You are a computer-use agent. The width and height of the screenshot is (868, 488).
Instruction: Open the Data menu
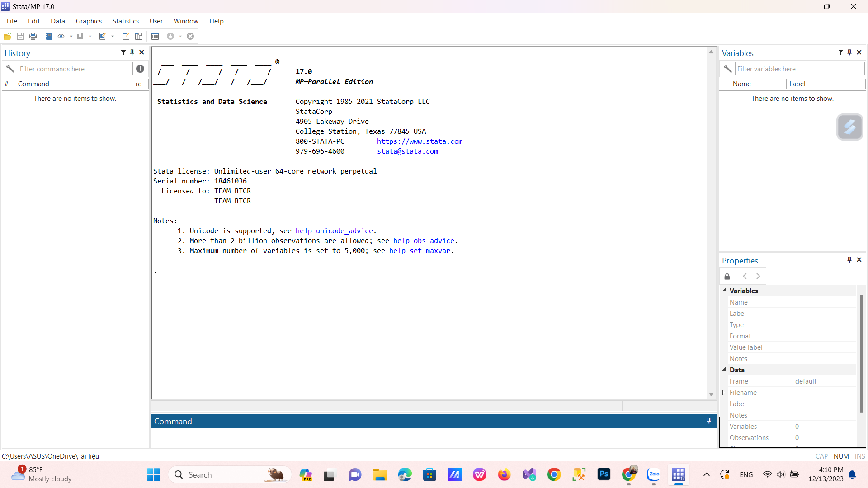pyautogui.click(x=58, y=21)
